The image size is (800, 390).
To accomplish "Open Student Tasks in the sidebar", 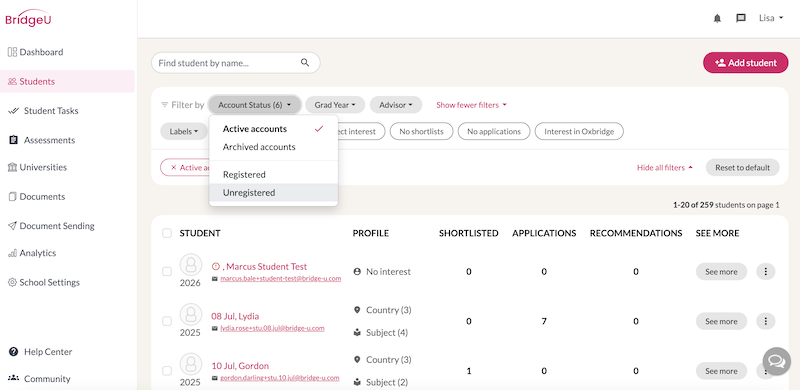I will pos(43,111).
